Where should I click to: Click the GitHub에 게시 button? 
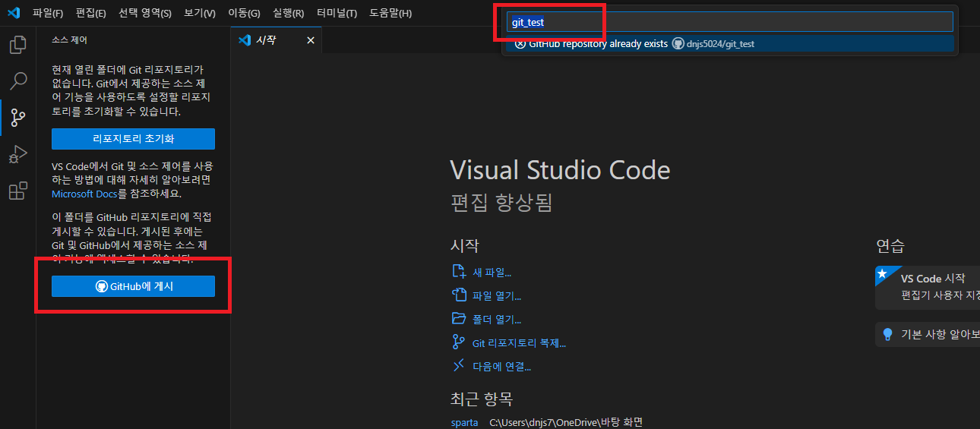pyautogui.click(x=133, y=286)
